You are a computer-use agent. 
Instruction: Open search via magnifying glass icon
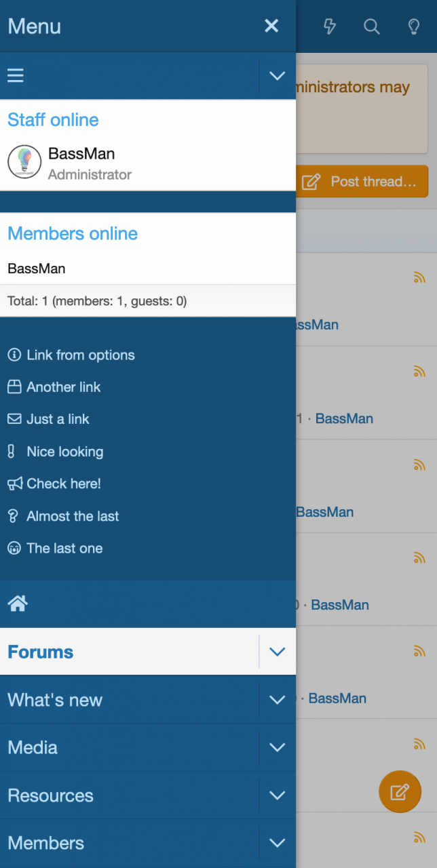(x=372, y=26)
